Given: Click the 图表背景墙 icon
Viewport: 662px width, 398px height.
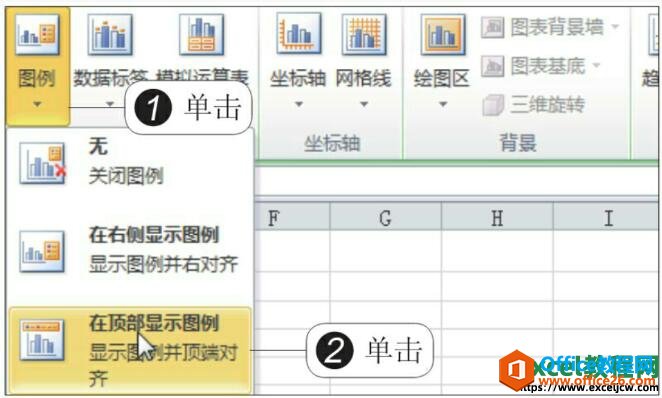Looking at the screenshot, I should pos(492,27).
